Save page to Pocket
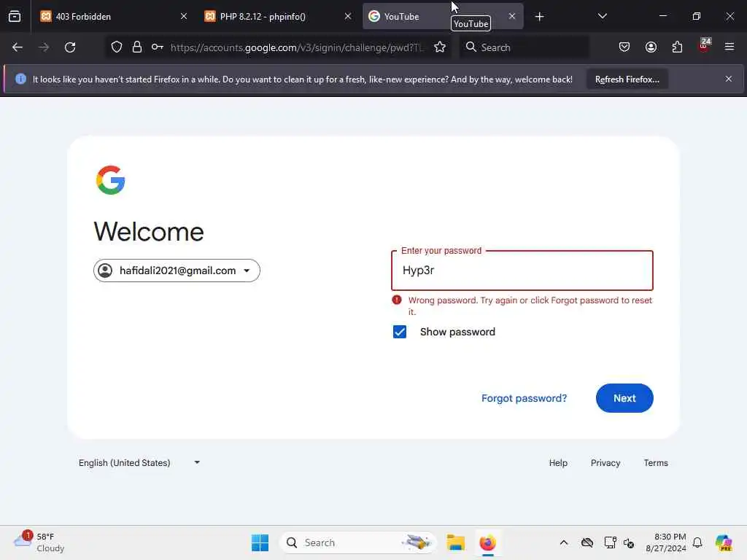747x560 pixels. (624, 47)
